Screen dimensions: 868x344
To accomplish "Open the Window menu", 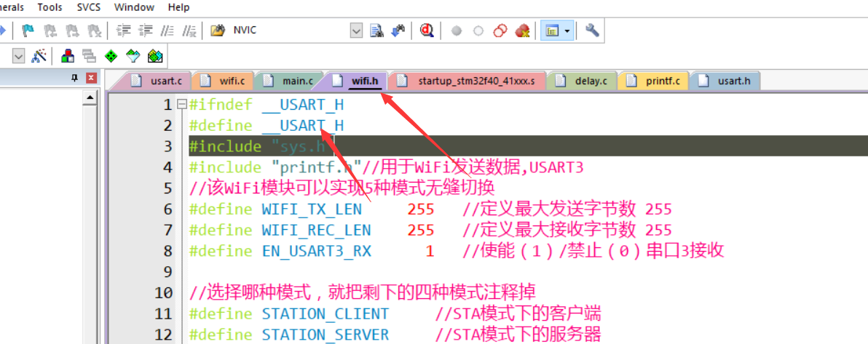I will coord(134,7).
